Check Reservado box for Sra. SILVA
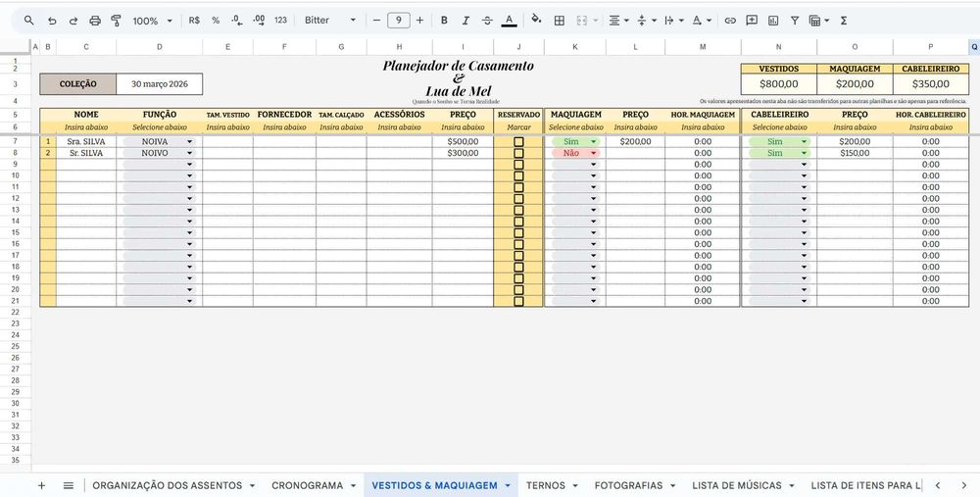980x497 pixels. point(518,142)
